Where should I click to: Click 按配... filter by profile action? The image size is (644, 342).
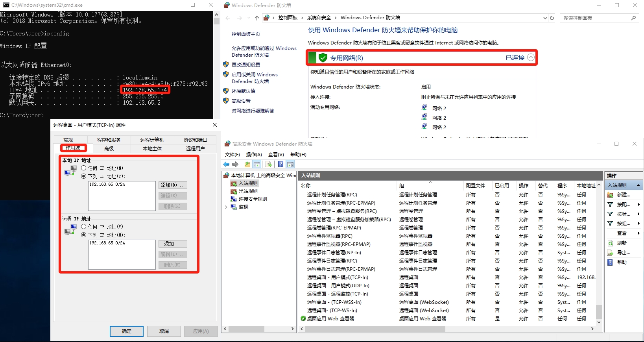[624, 205]
